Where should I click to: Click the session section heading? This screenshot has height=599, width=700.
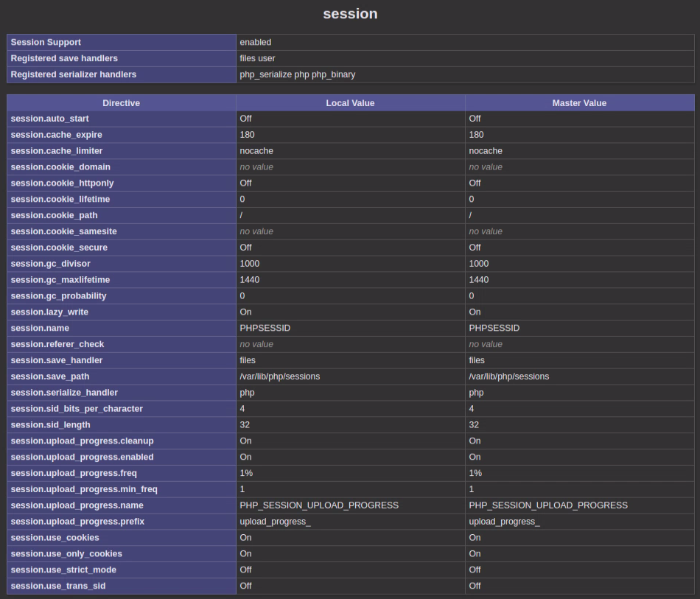(x=350, y=14)
